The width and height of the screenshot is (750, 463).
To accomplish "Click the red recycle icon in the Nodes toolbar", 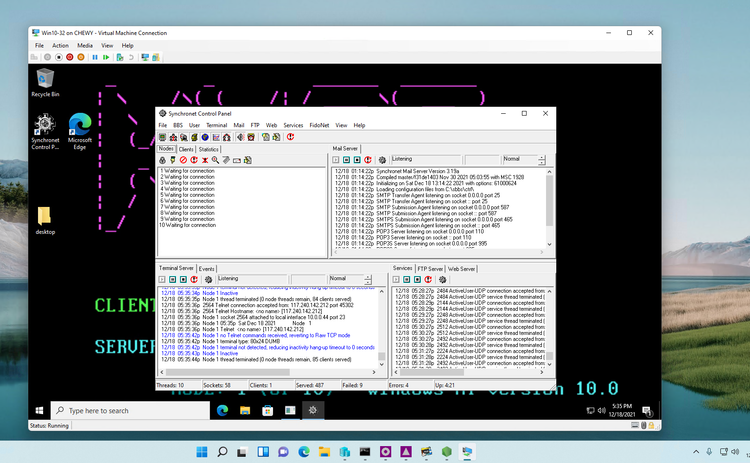I will point(194,160).
